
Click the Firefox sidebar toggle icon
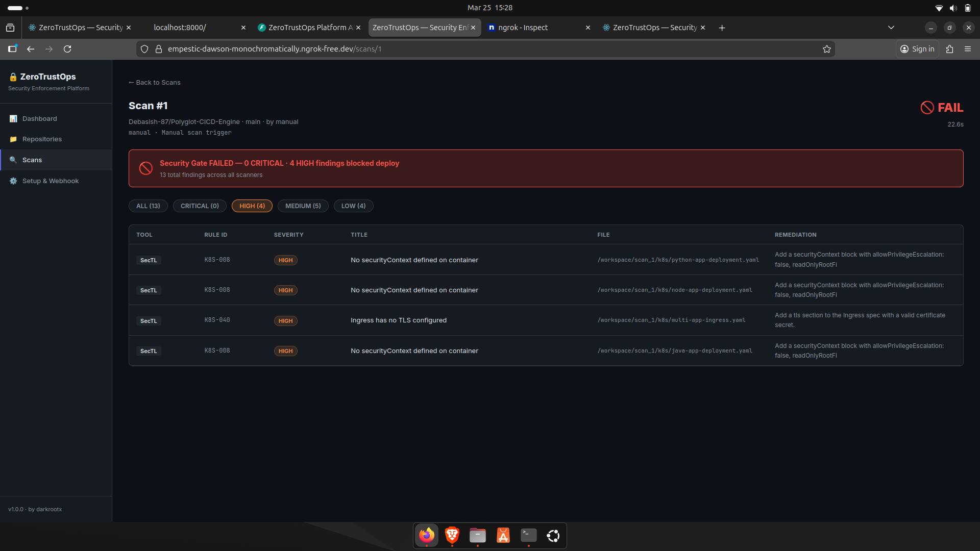(12, 49)
